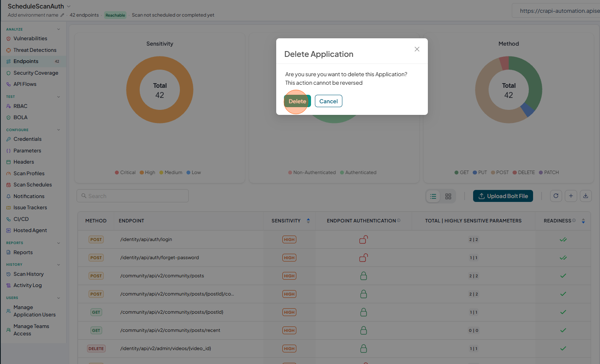Image resolution: width=600 pixels, height=364 pixels.
Task: Download endpoints using download icon
Action: pyautogui.click(x=586, y=196)
